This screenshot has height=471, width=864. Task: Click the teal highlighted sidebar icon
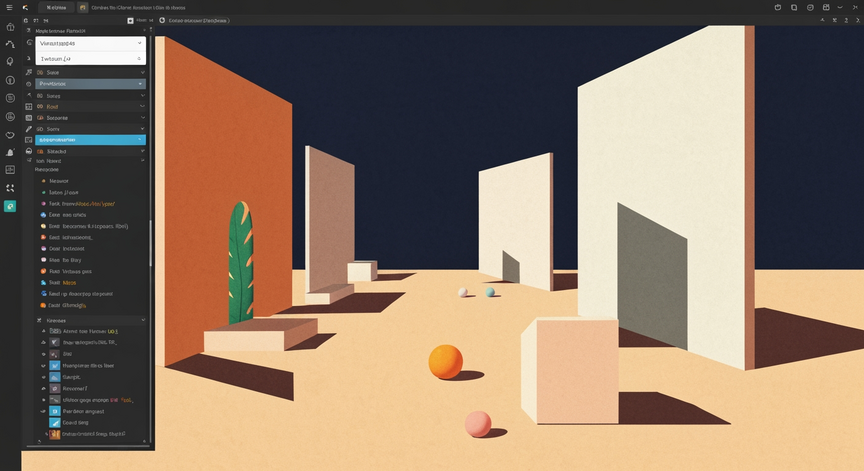(x=10, y=206)
